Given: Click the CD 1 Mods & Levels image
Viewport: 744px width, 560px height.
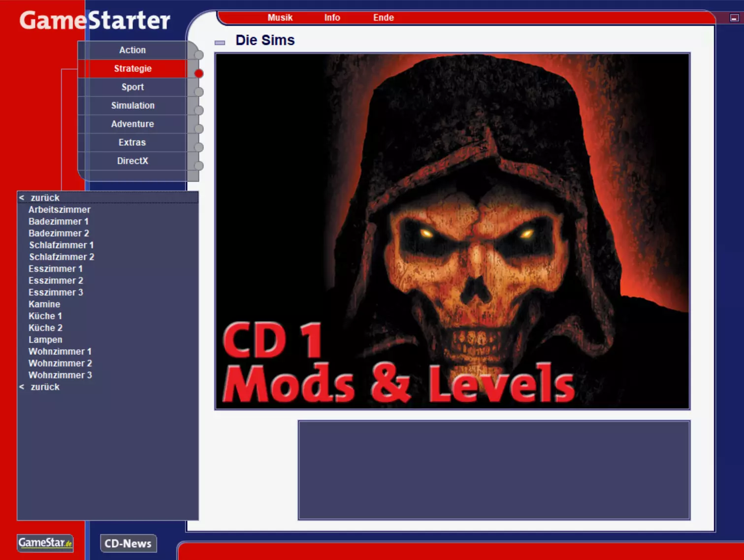Looking at the screenshot, I should 452,231.
